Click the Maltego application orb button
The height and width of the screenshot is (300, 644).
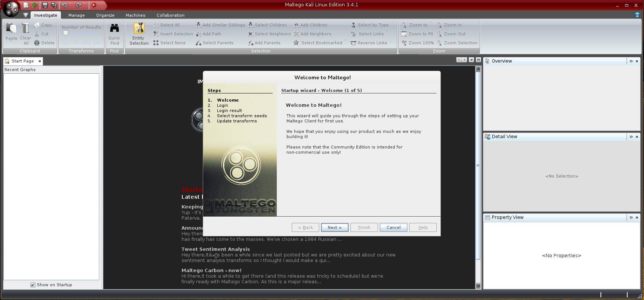coord(11,9)
